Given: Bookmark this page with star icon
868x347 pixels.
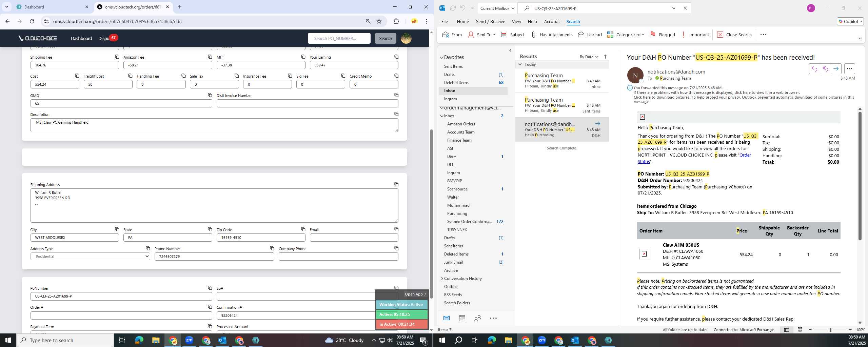Looking at the screenshot, I should pos(379,21).
